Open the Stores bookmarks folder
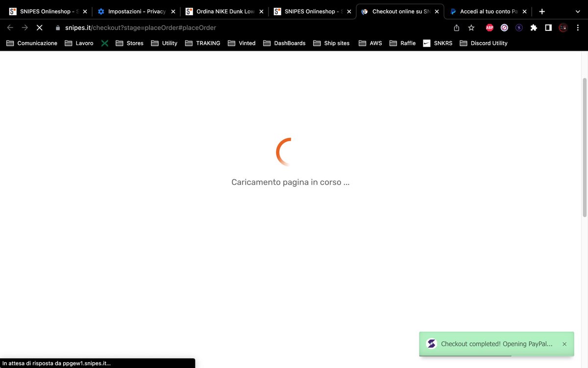588x368 pixels. coord(130,43)
